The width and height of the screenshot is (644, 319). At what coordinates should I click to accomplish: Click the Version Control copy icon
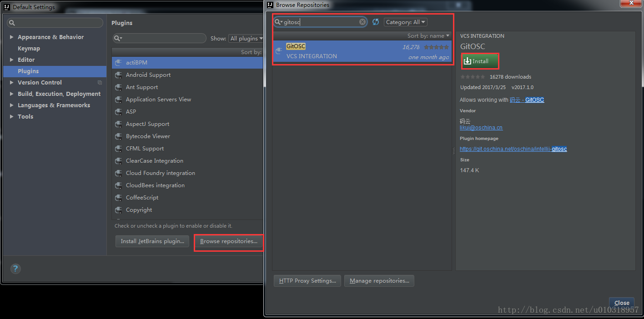tap(100, 83)
